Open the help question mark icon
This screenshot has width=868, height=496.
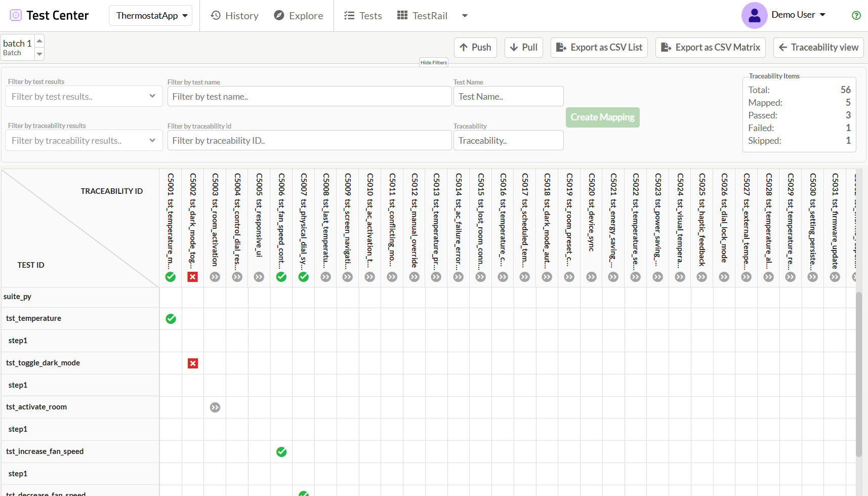(x=856, y=15)
